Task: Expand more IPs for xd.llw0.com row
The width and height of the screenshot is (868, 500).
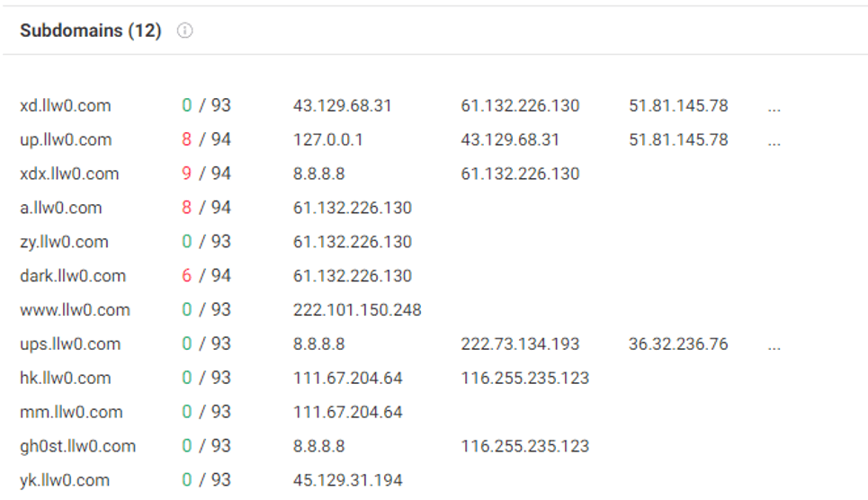Action: [774, 106]
